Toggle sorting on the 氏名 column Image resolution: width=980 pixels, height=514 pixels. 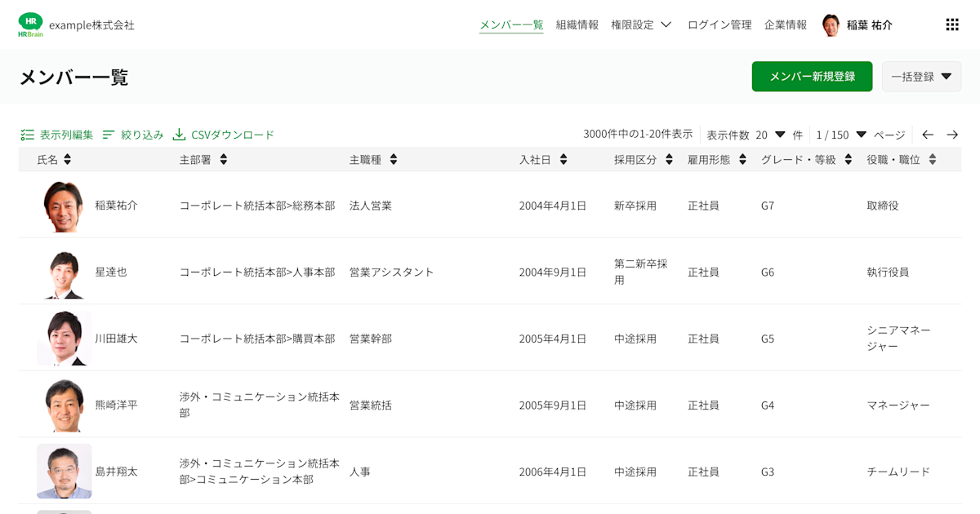(67, 159)
